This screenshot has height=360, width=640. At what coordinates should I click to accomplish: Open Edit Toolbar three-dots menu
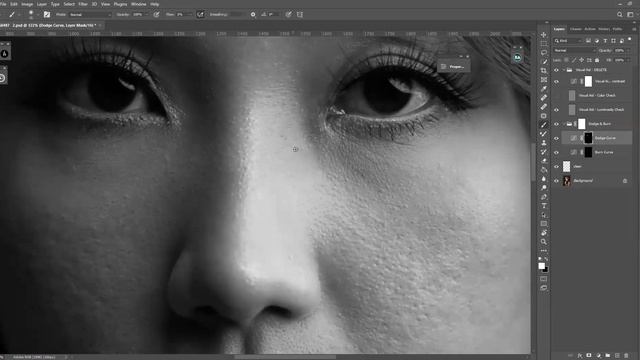(544, 251)
